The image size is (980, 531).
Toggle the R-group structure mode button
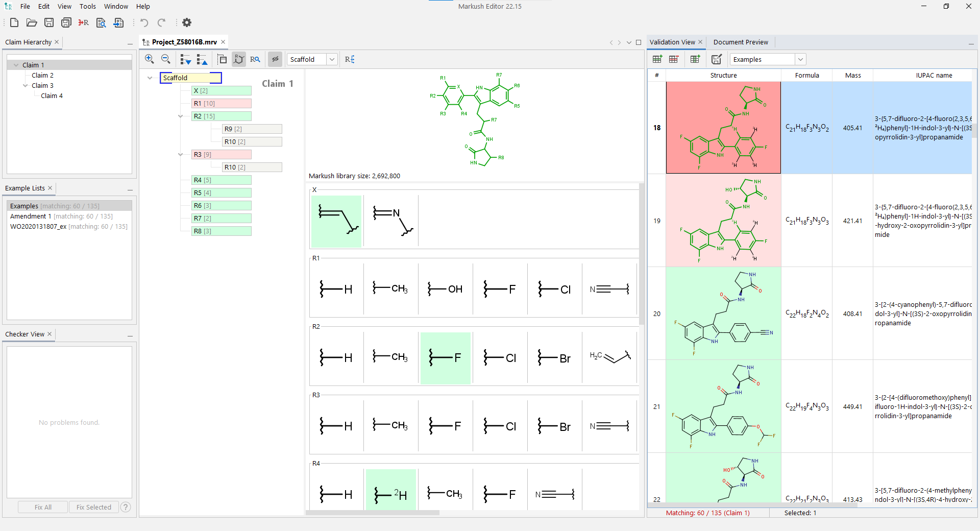238,59
